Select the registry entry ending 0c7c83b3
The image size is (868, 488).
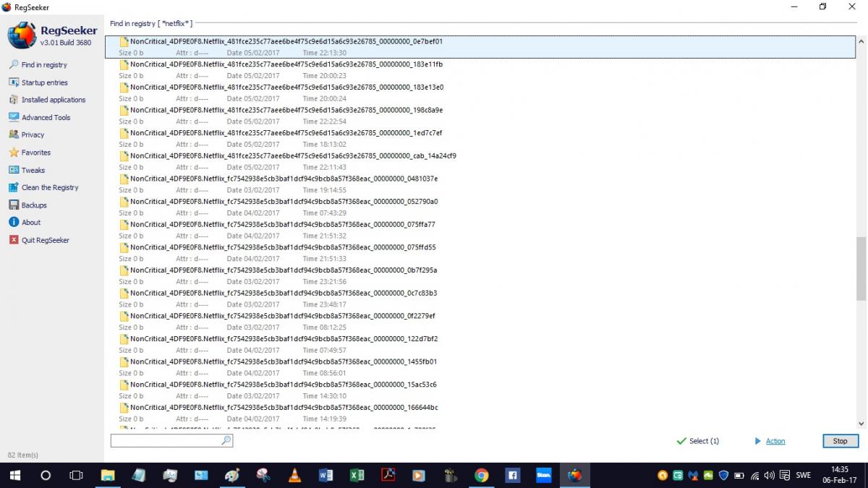(480, 299)
